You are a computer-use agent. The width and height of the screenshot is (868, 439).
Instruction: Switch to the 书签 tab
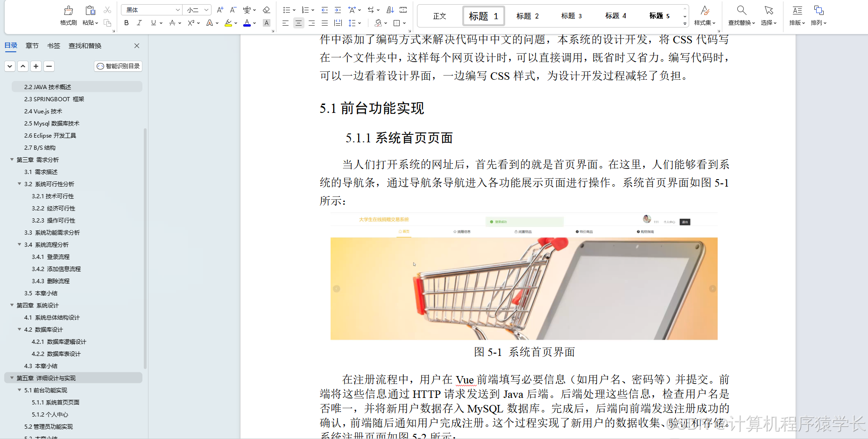54,46
